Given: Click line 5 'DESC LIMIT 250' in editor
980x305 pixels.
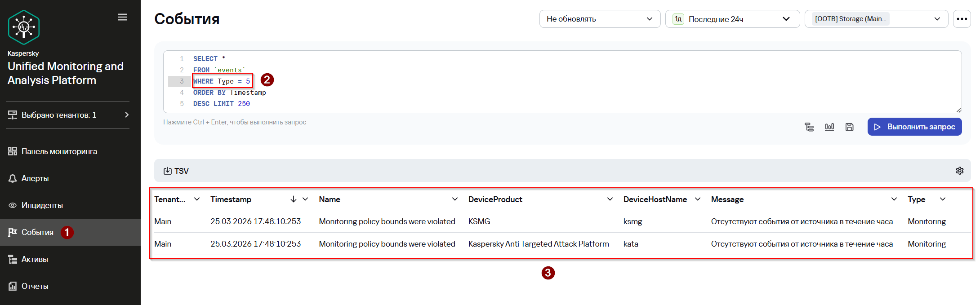Looking at the screenshot, I should pos(222,104).
